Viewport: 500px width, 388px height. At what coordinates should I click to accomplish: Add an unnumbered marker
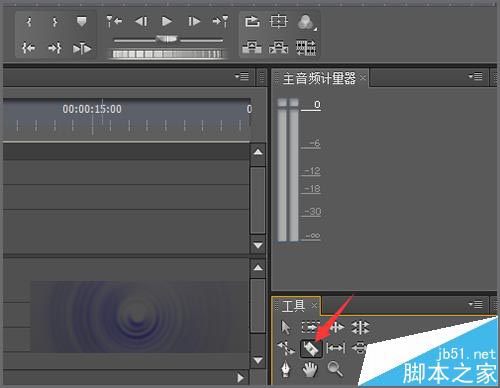coord(81,22)
